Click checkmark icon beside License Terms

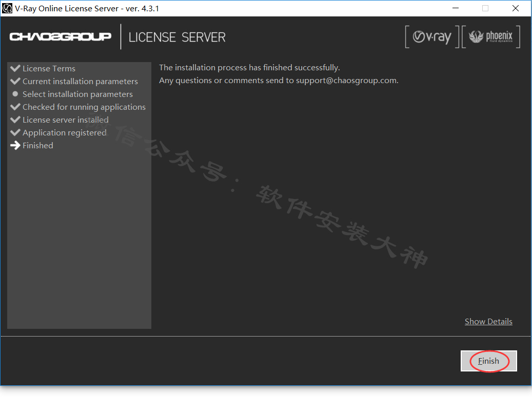pyautogui.click(x=15, y=68)
